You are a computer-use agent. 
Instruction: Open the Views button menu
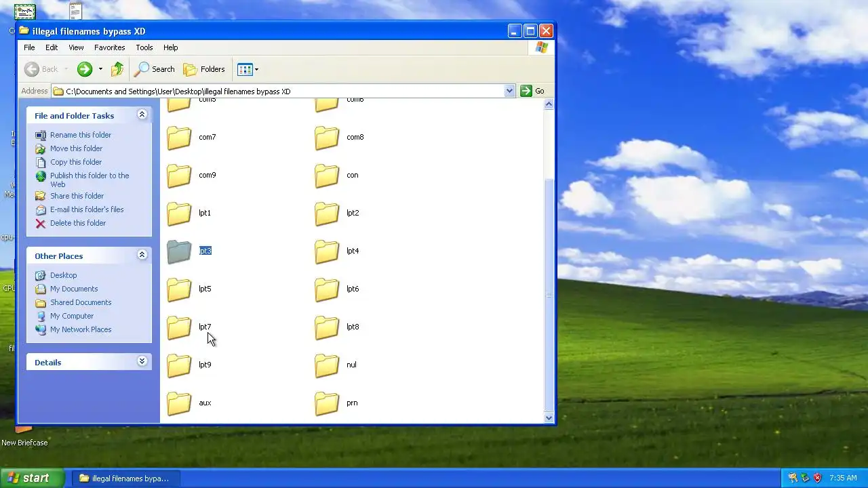[x=248, y=69]
